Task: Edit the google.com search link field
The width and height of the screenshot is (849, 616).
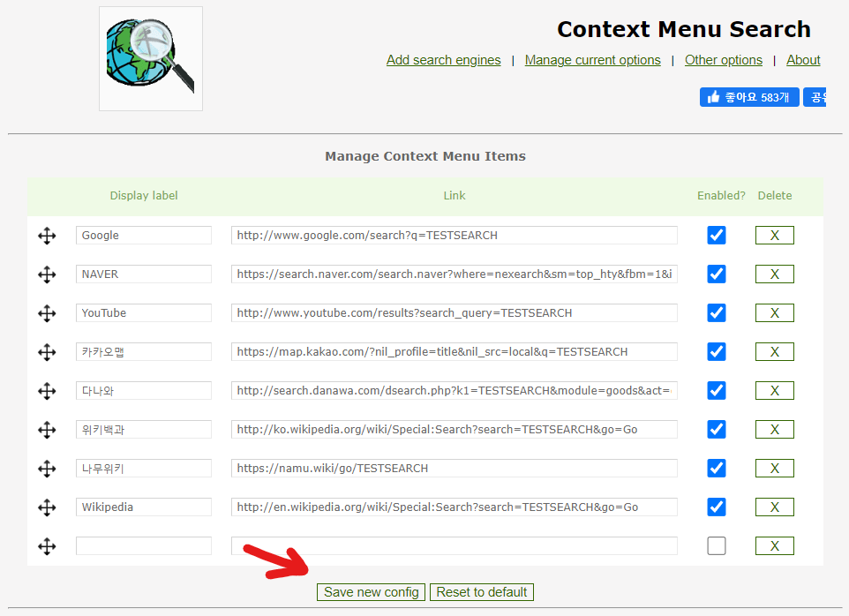Action: pyautogui.click(x=455, y=236)
